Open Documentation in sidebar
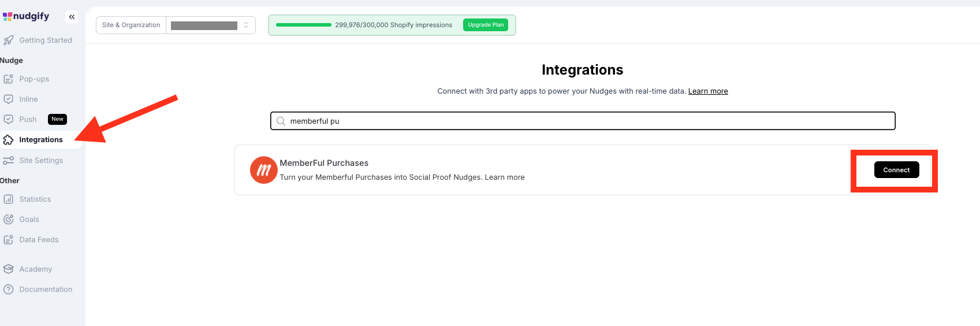 46,290
